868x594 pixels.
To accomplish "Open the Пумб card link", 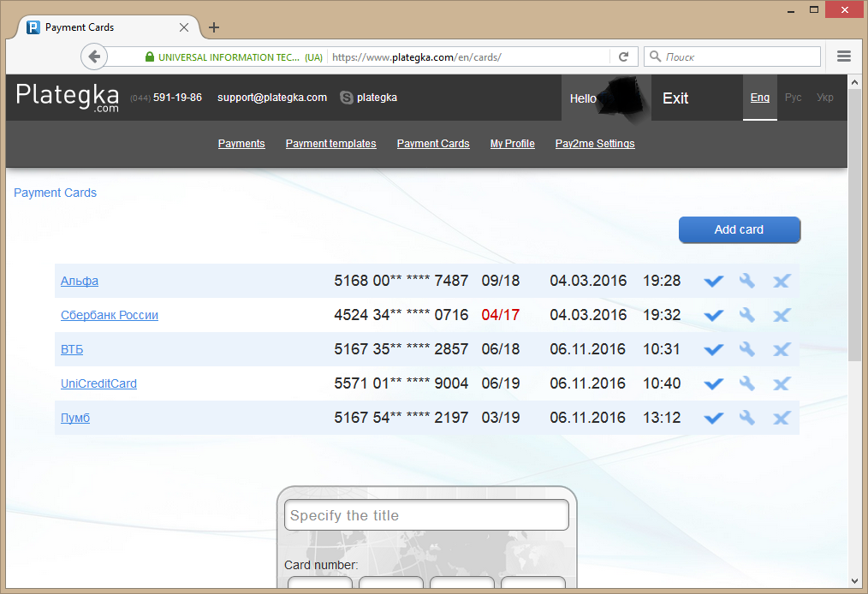I will (x=75, y=418).
